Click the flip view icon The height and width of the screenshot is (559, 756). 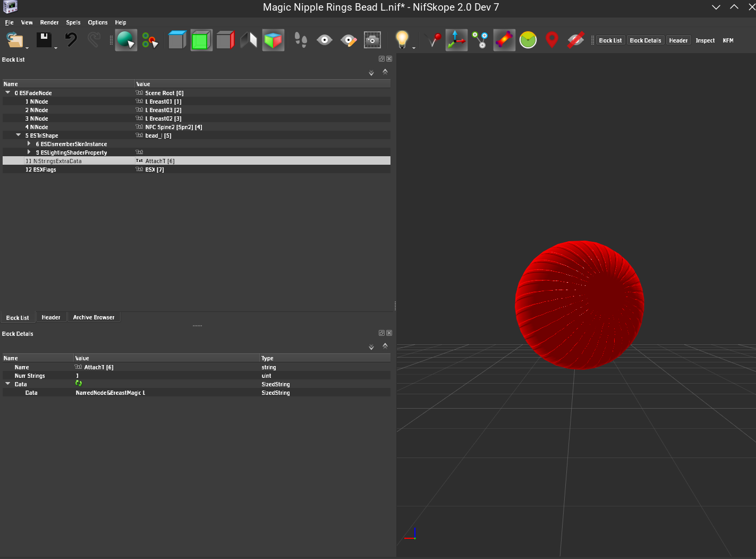coord(249,40)
